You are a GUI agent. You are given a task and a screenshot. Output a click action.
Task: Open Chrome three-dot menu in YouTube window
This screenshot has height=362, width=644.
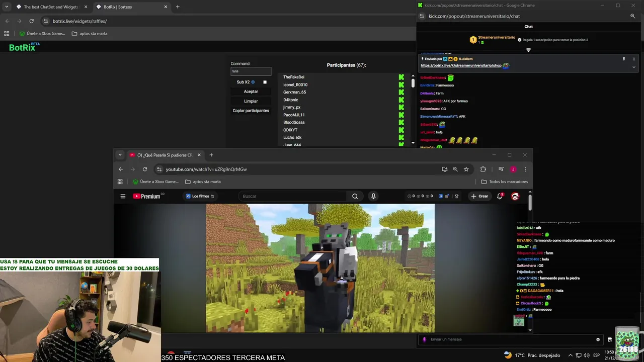click(525, 169)
